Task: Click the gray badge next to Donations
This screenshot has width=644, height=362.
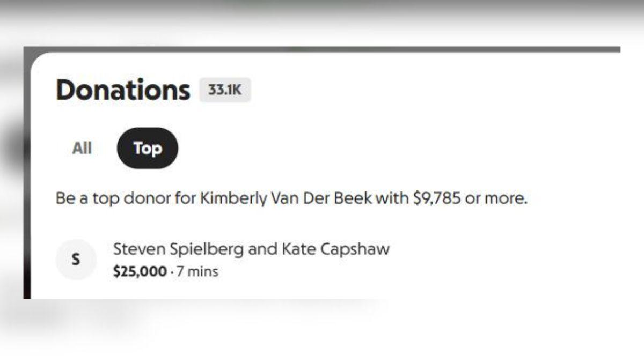Action: point(224,90)
